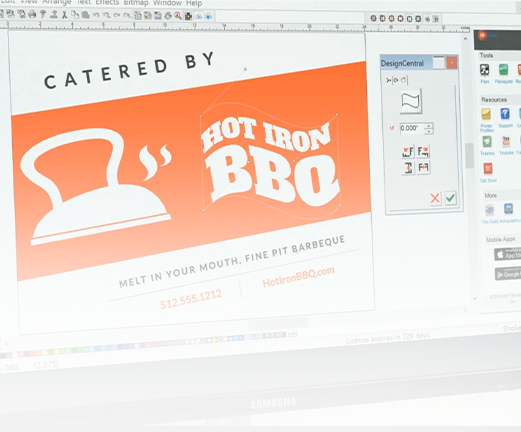This screenshot has width=521, height=432.
Task: Click the magnifier zoom toolbar icon
Action: [178, 16]
